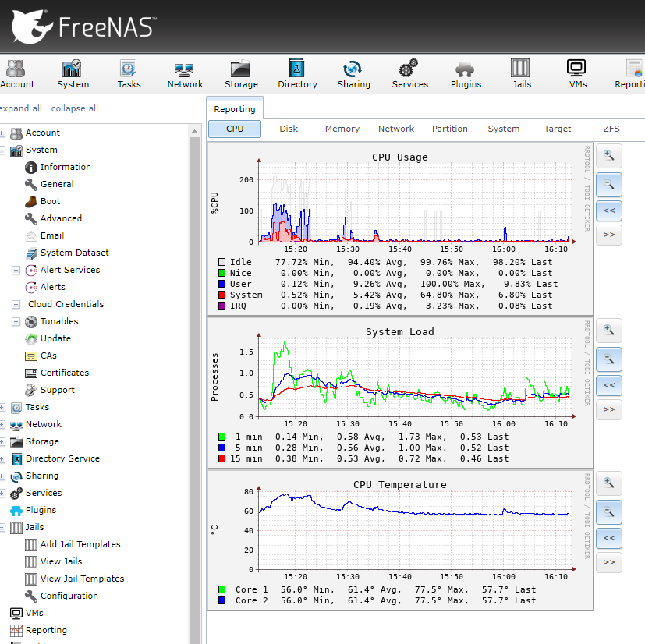Image resolution: width=645 pixels, height=644 pixels.
Task: Open Boot in the System tree
Action: (x=42, y=201)
